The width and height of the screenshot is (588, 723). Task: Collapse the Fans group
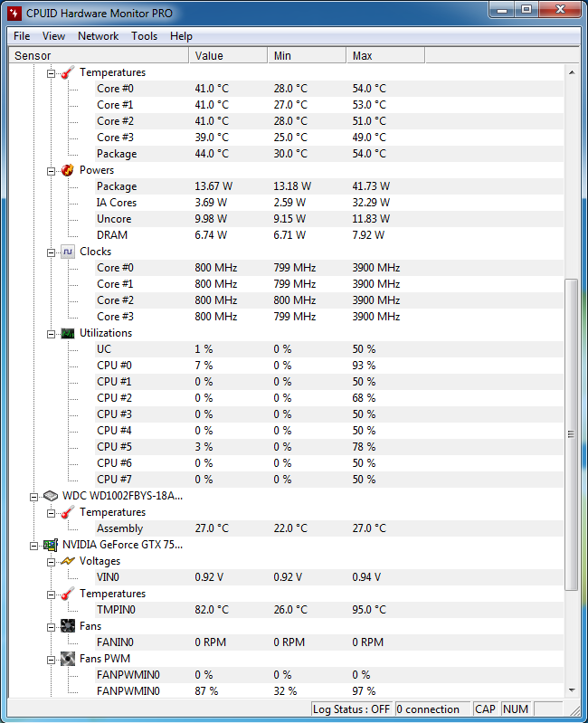(x=52, y=627)
